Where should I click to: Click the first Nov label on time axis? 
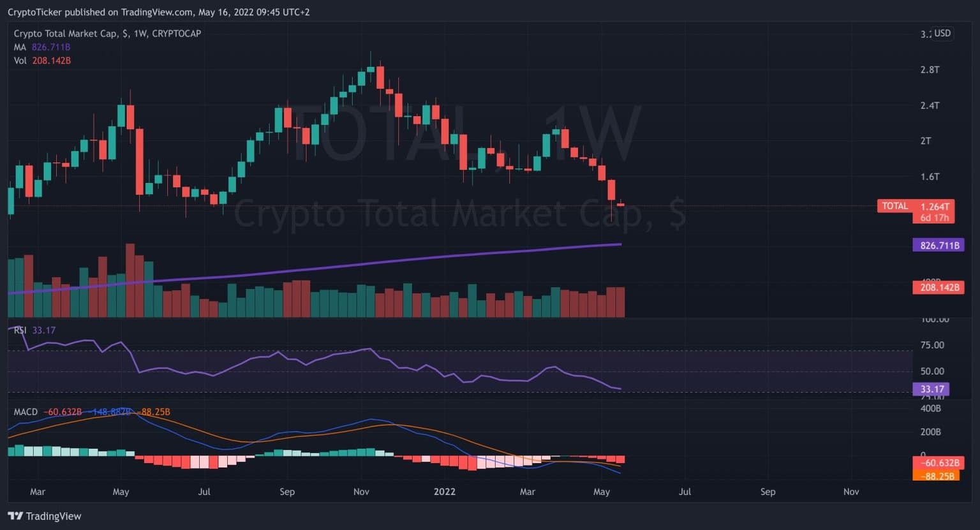(x=361, y=492)
